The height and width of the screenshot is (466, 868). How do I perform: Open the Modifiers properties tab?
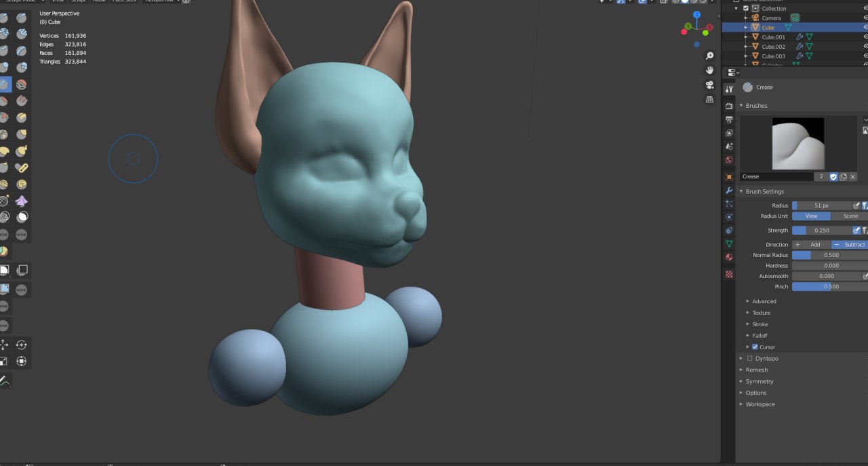(729, 191)
